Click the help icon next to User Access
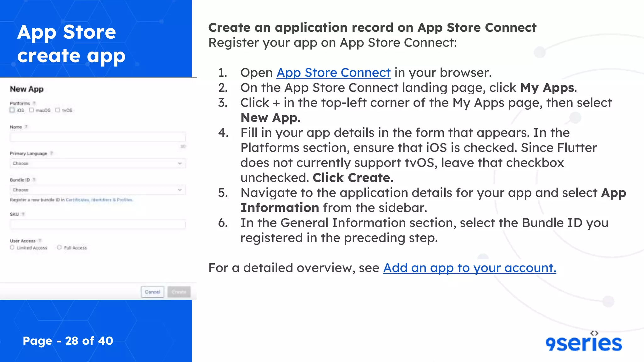The height and width of the screenshot is (362, 644). 40,241
